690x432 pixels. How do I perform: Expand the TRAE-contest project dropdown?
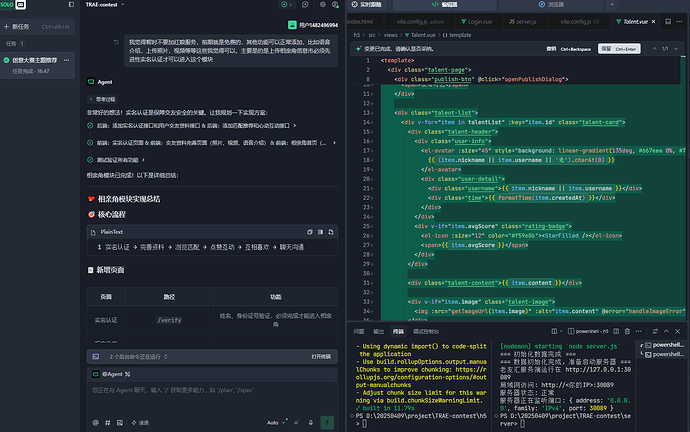coord(105,4)
